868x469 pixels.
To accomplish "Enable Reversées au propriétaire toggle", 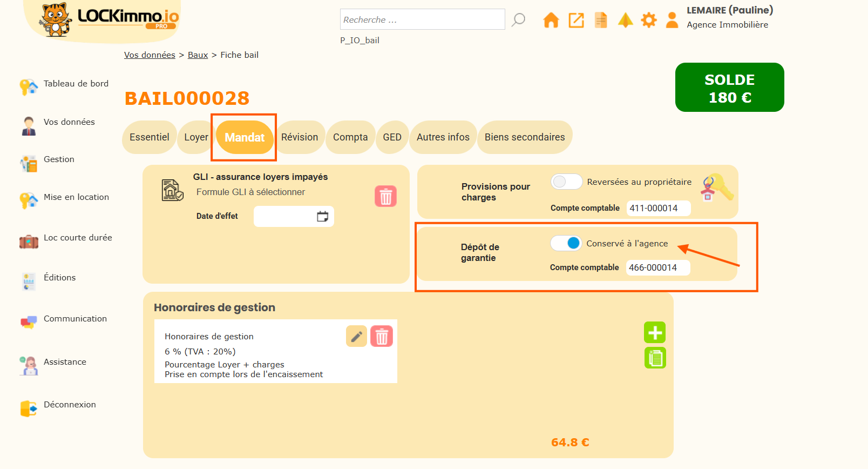I will [566, 182].
